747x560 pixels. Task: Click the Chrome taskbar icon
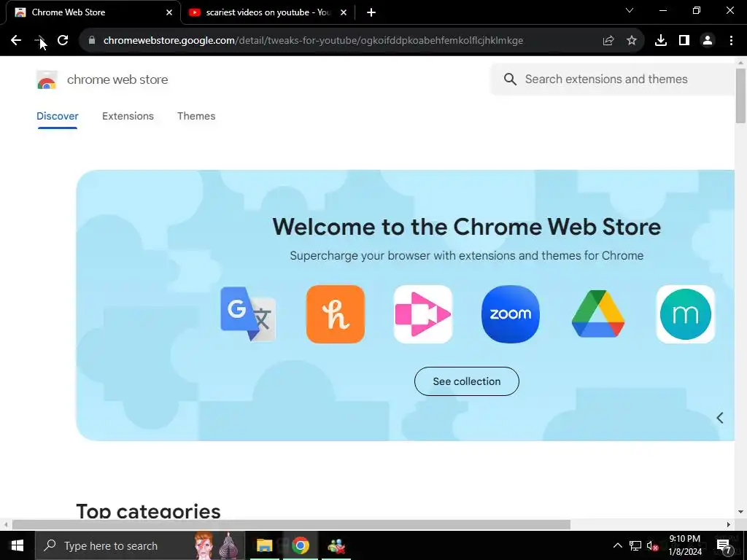(301, 545)
